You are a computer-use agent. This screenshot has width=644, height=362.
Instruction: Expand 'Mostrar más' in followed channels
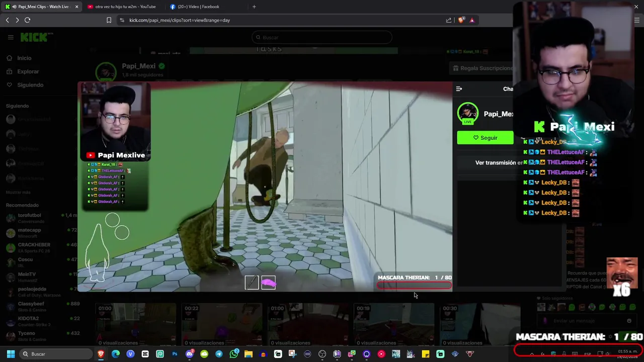coord(18,192)
